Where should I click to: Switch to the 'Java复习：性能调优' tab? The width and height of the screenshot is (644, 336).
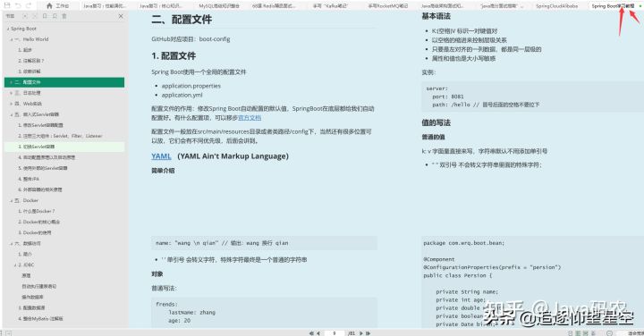click(105, 6)
